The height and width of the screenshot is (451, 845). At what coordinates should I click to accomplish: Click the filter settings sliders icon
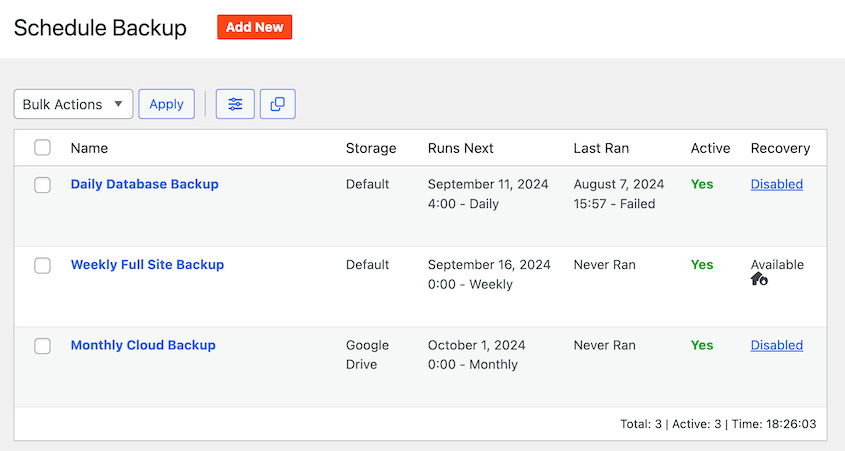235,104
